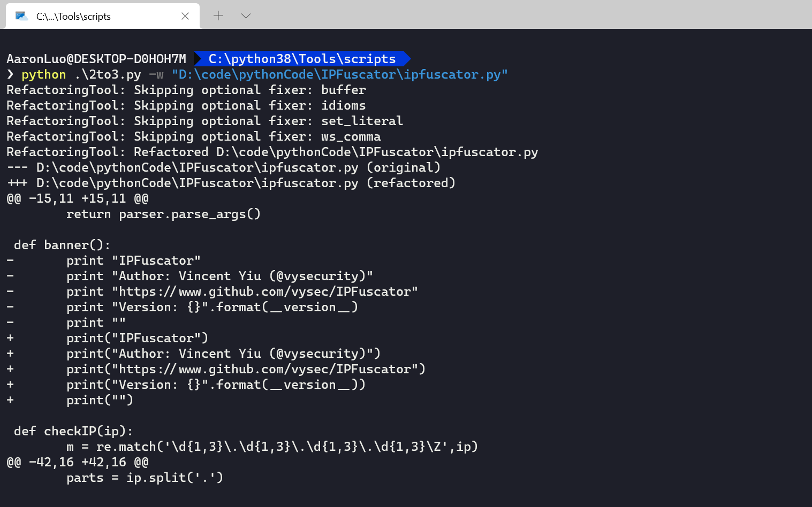Viewport: 812px width, 507px height.
Task: Click the prompt arrow symbol before python
Action: 10,74
